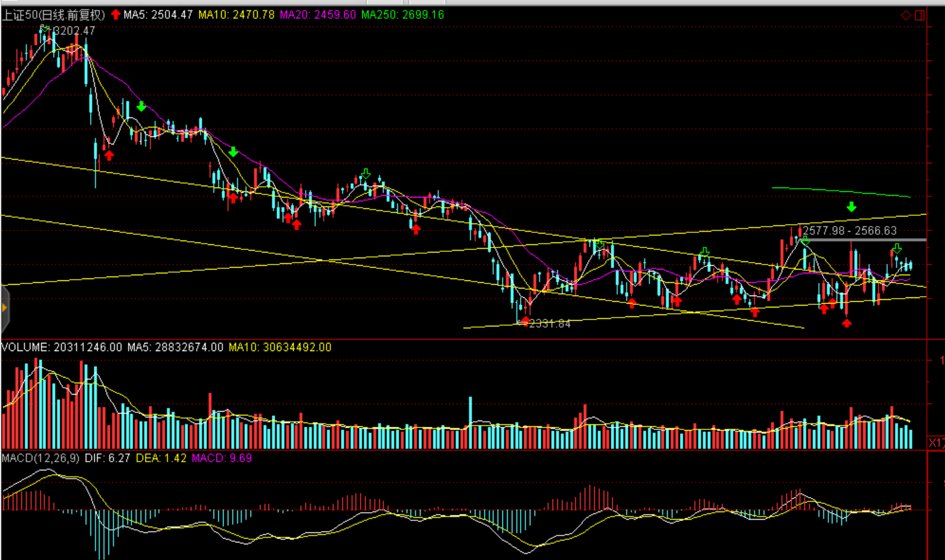The image size is (945, 560).
Task: Click the marker icon beside 3202.47 high
Action: 44,29
